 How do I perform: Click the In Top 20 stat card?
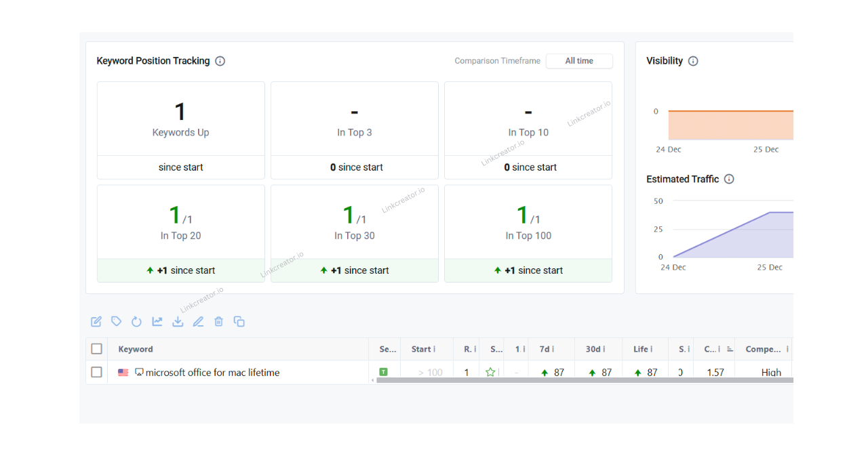(x=180, y=224)
